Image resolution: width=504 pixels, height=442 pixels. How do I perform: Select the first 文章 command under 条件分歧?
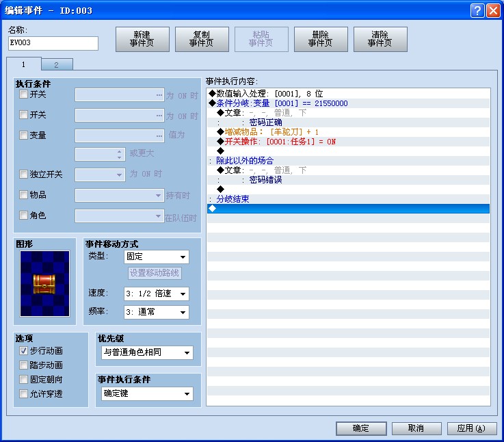coord(349,113)
